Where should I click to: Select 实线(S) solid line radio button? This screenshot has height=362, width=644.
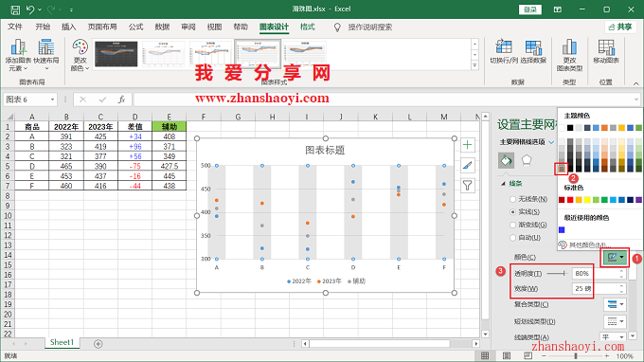[x=512, y=212]
